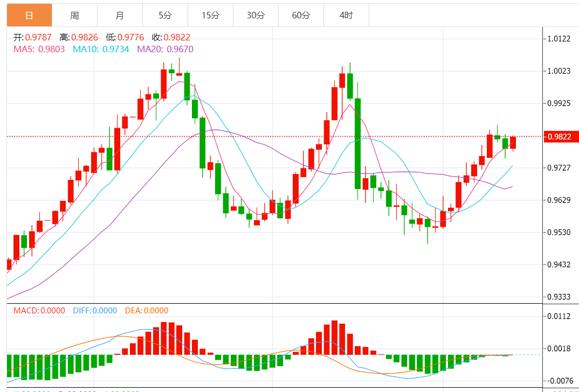Click the DIFF:0.0000 indicator label

95,311
